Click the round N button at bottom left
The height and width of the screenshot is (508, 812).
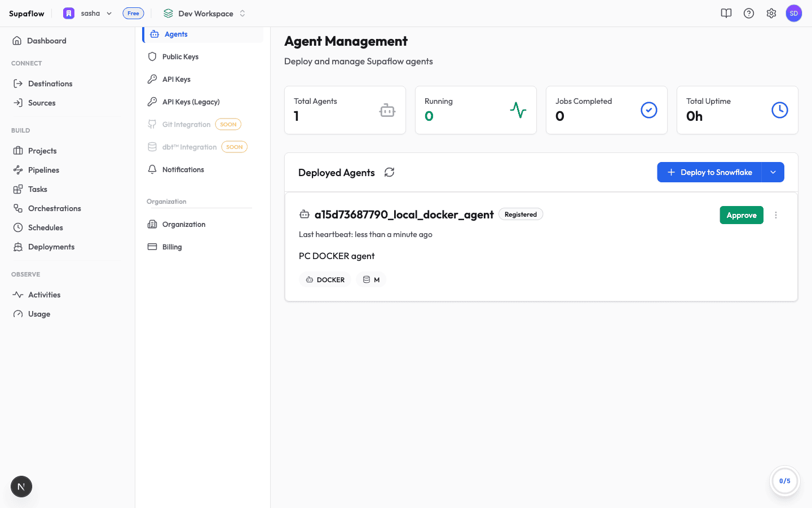point(21,487)
